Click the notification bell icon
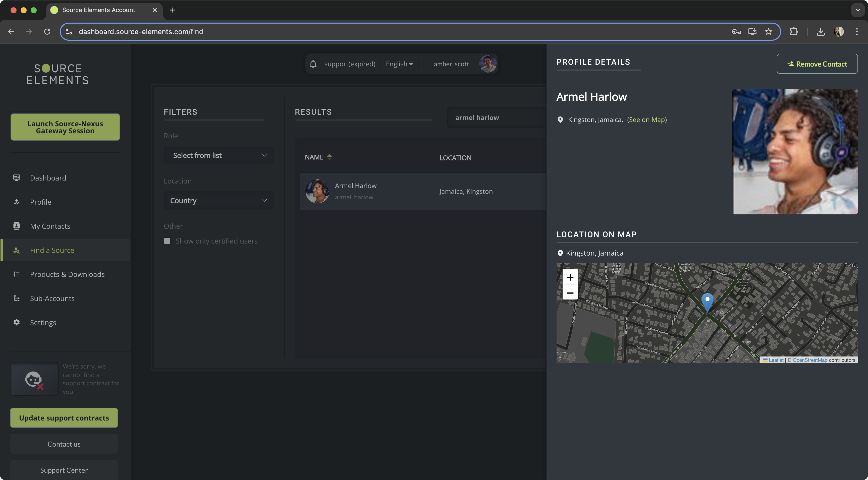Image resolution: width=868 pixels, height=480 pixels. pyautogui.click(x=313, y=64)
